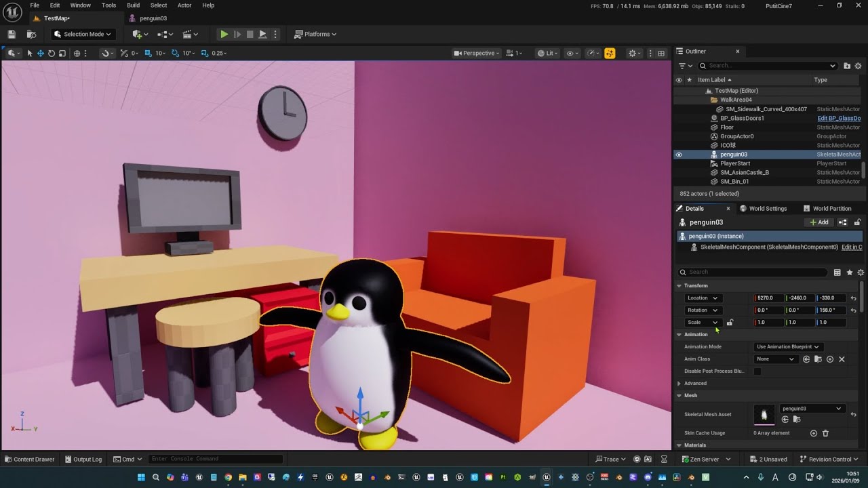The width and height of the screenshot is (868, 488).
Task: Click the Stop simulation button
Action: 250,34
